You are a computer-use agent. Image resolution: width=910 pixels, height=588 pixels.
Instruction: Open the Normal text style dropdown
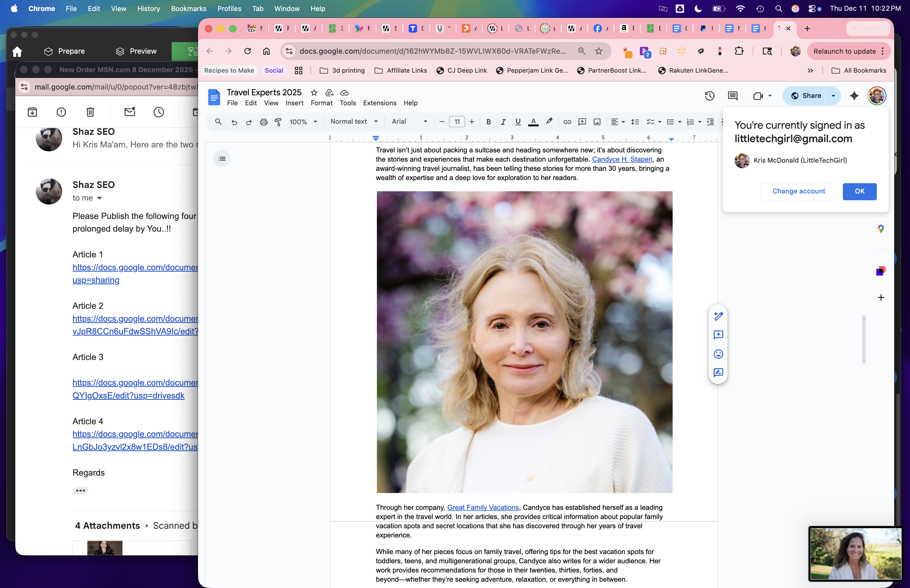tap(354, 121)
